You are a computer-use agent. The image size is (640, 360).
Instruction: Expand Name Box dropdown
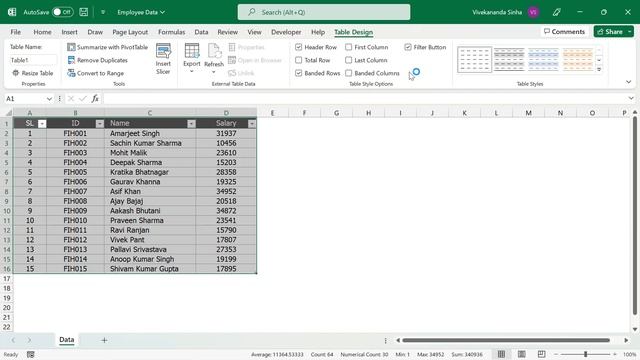point(49,99)
